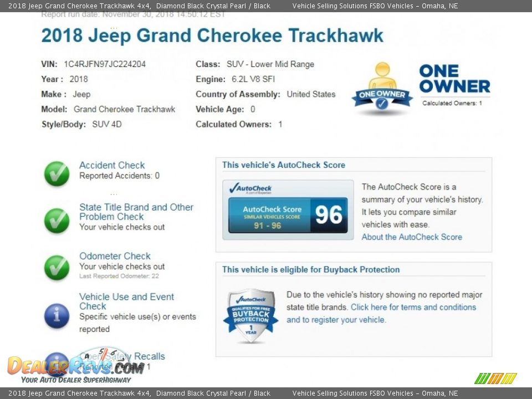Follow the About the AutoCheck Score link
This screenshot has height=399, width=532.
pos(412,237)
